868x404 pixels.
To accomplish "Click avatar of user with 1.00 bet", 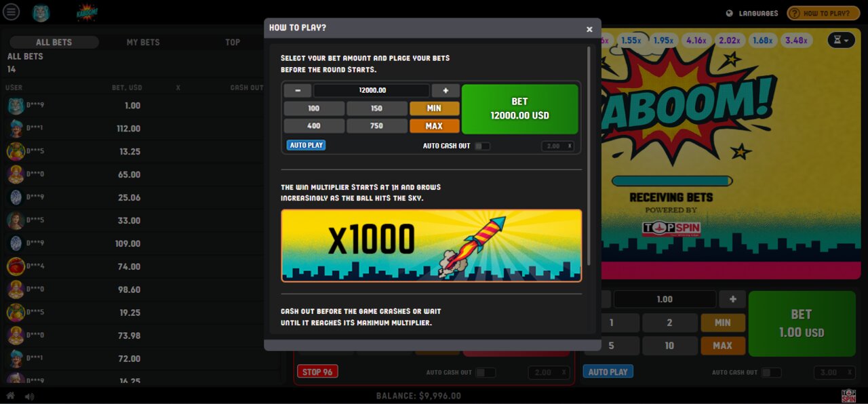I will click(x=16, y=106).
